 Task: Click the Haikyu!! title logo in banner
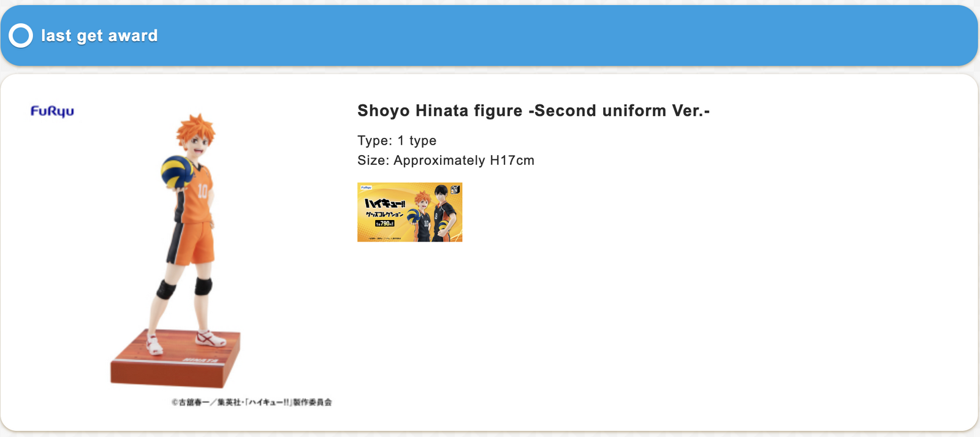point(384,203)
